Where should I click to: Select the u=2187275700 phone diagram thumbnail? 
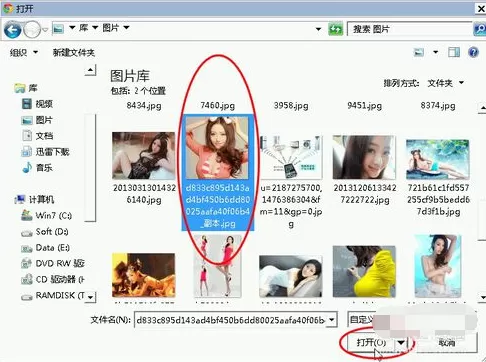[291, 157]
